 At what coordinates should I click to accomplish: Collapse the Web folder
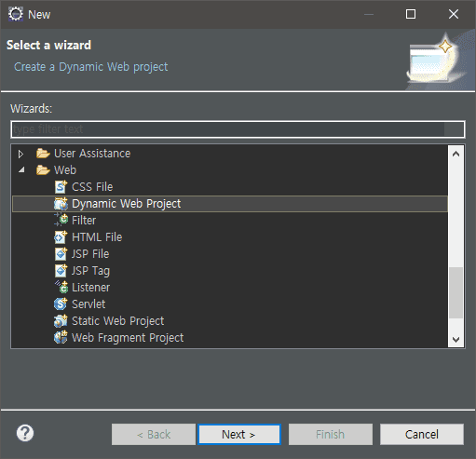pos(21,169)
